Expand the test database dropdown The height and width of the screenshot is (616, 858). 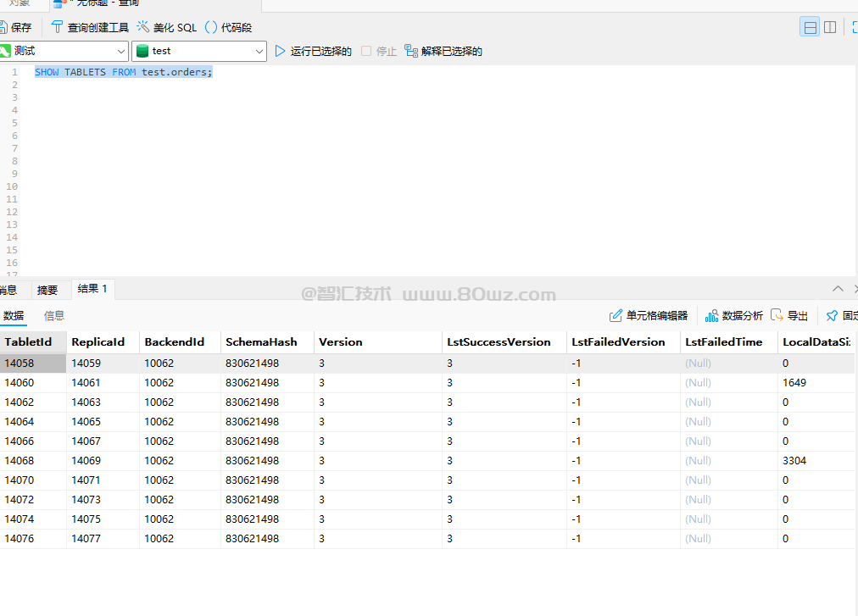click(x=259, y=52)
